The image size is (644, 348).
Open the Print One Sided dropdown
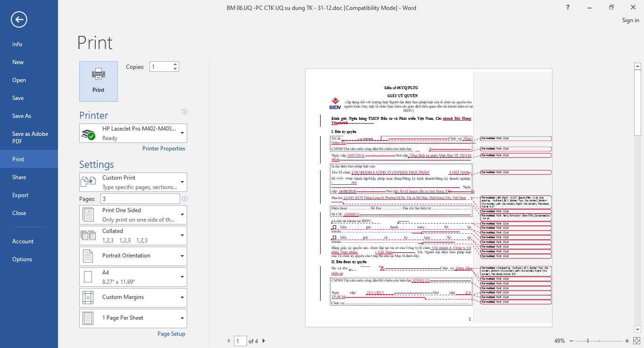click(x=133, y=215)
